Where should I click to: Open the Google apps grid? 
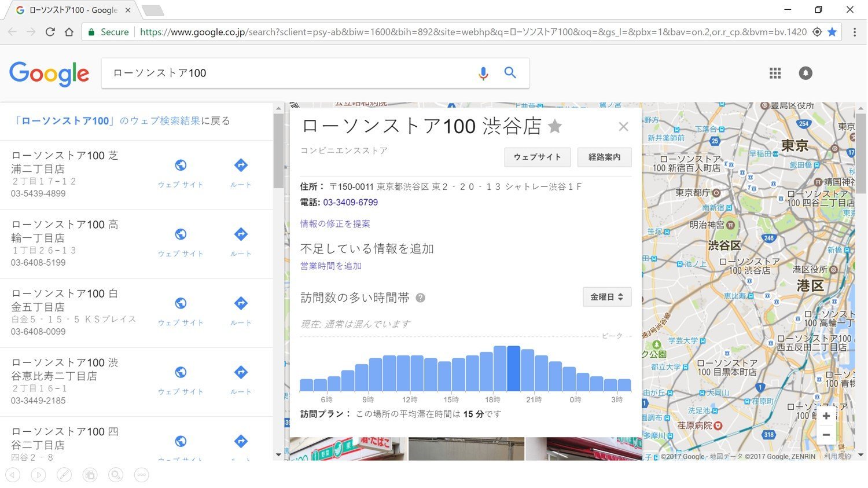(x=775, y=73)
